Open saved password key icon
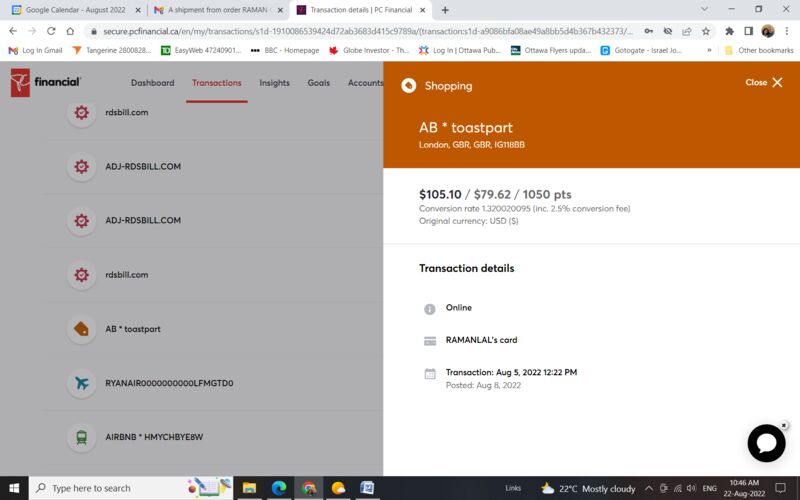The width and height of the screenshot is (800, 500). pyautogui.click(x=648, y=31)
